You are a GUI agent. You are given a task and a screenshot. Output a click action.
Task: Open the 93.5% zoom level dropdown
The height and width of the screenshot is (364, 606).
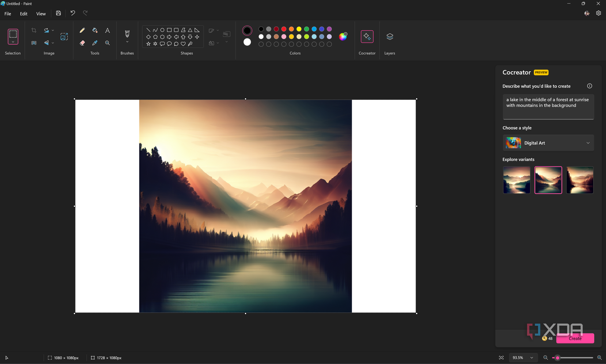pyautogui.click(x=523, y=358)
